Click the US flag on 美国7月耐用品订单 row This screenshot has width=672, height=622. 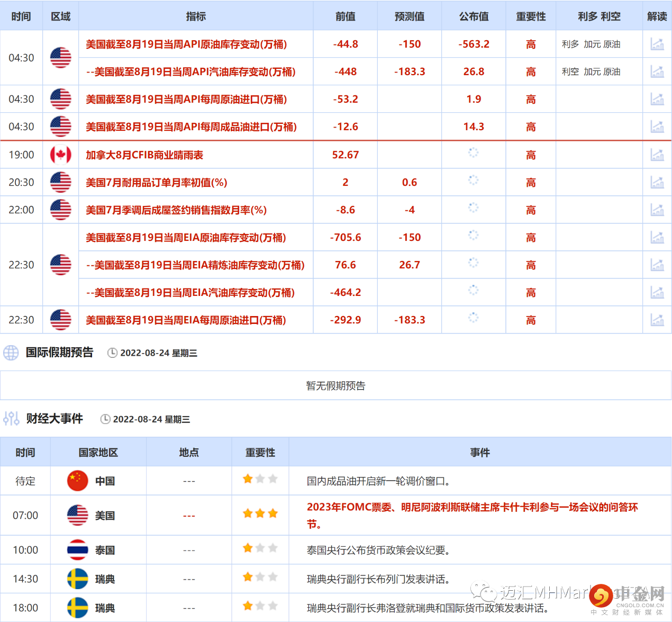[x=60, y=182]
